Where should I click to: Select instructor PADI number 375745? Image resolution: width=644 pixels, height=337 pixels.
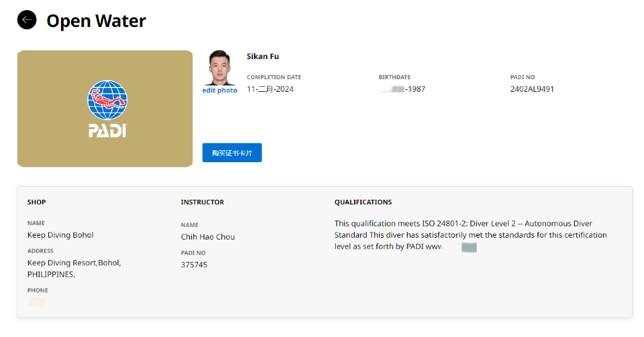point(194,265)
